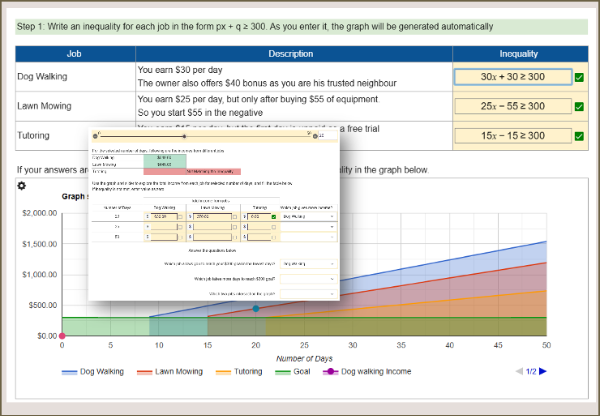Viewport: 600px width, 416px height.
Task: Open the bottom-row 'which job' dropdown in the popup
Action: pos(309,237)
